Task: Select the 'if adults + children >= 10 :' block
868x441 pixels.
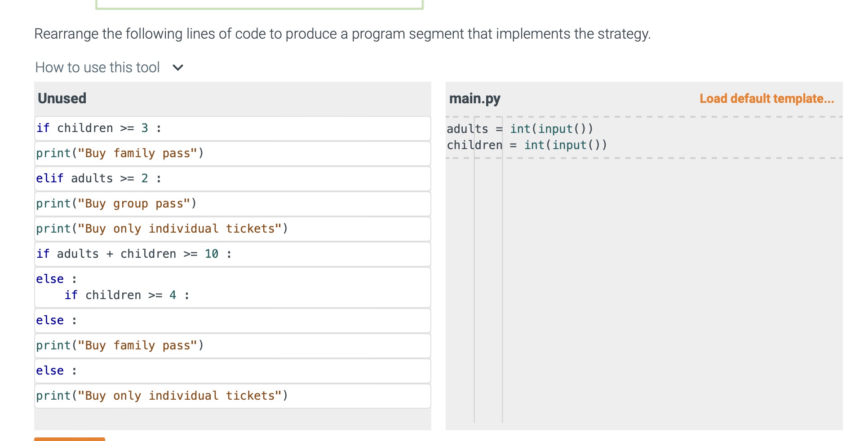Action: tap(232, 254)
